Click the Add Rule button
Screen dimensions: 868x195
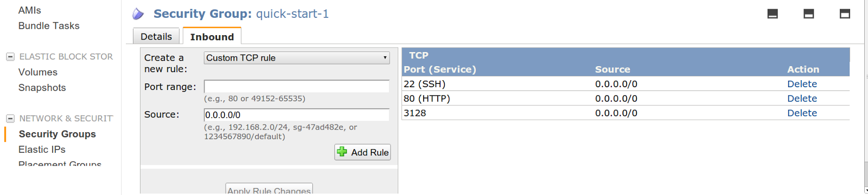tap(362, 152)
